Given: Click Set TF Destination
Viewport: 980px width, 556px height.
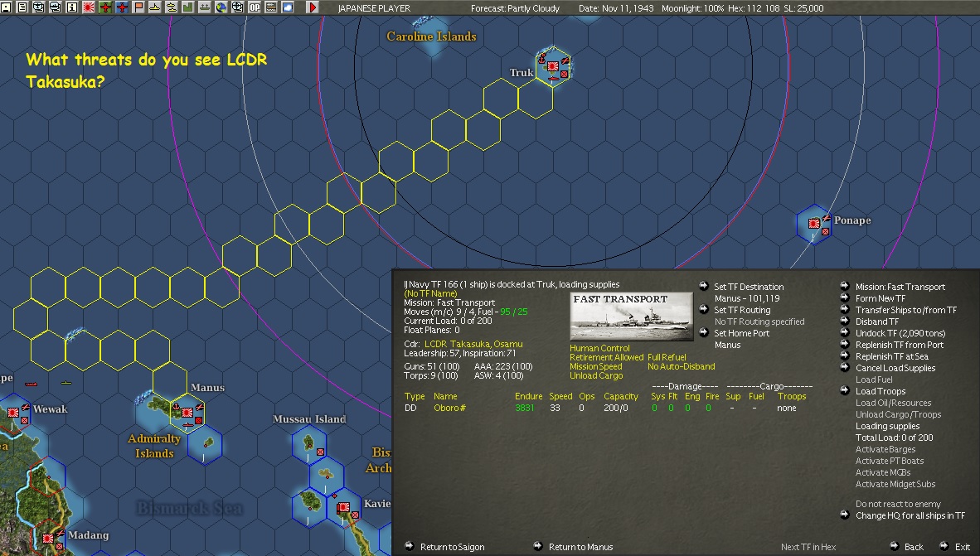Looking at the screenshot, I should [x=749, y=287].
